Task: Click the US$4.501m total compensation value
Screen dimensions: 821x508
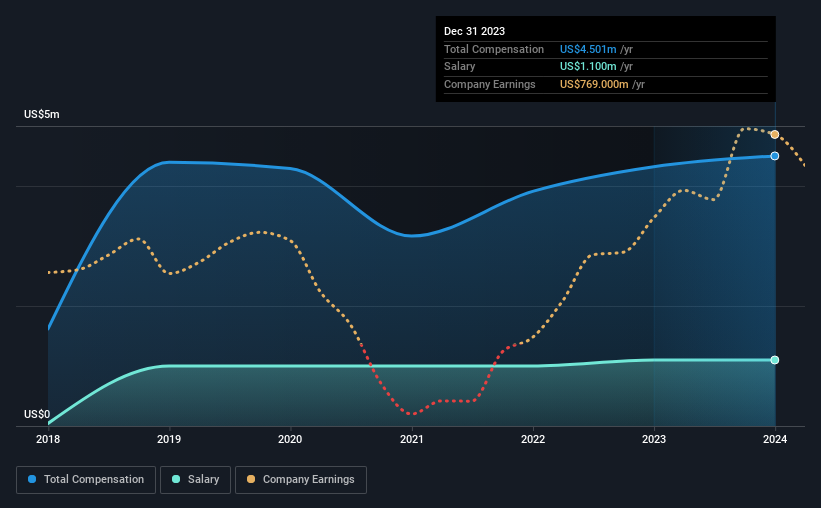Action: click(588, 49)
